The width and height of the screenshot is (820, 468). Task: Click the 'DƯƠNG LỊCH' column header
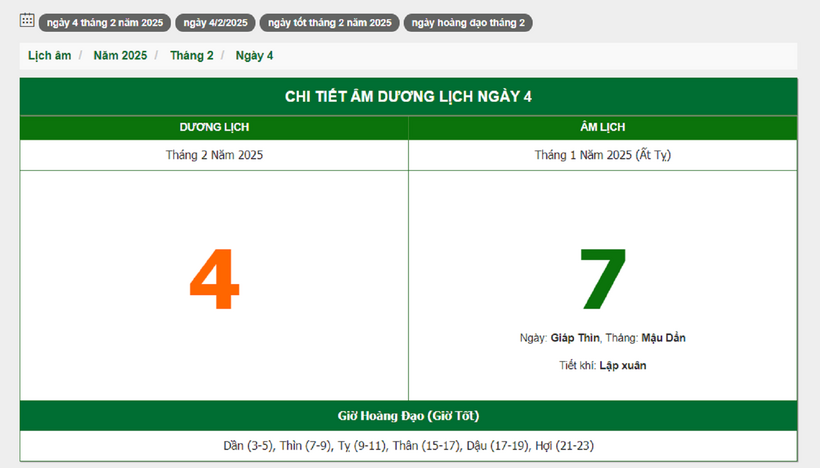point(214,127)
